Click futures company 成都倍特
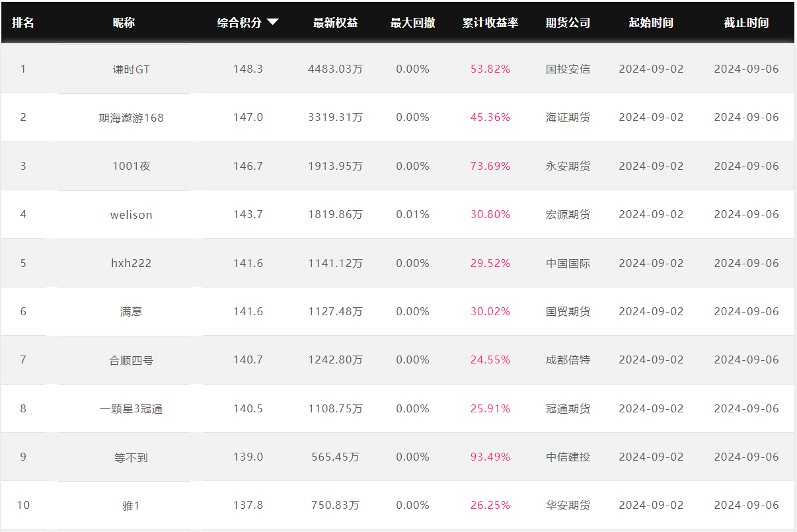 pyautogui.click(x=568, y=360)
